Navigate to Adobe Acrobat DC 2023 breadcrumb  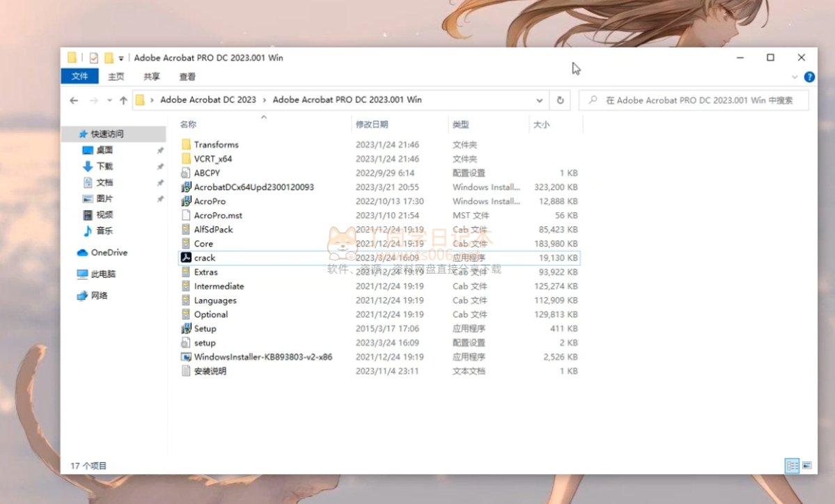[208, 100]
